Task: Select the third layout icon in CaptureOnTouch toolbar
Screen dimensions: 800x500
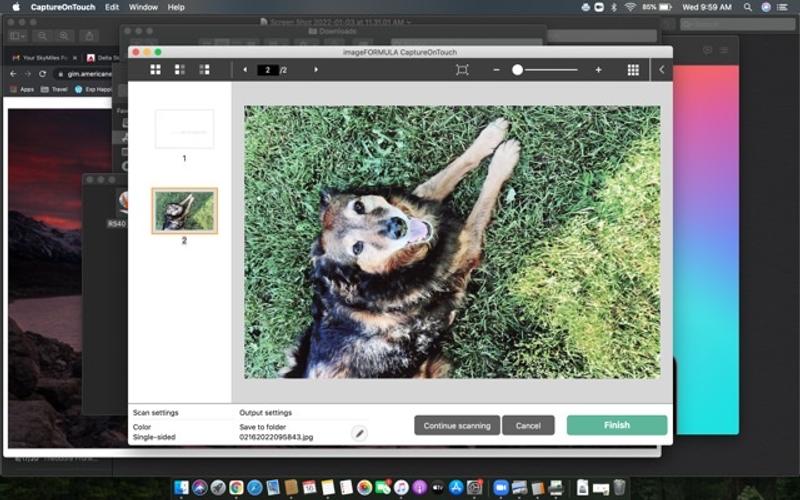Action: (204, 70)
